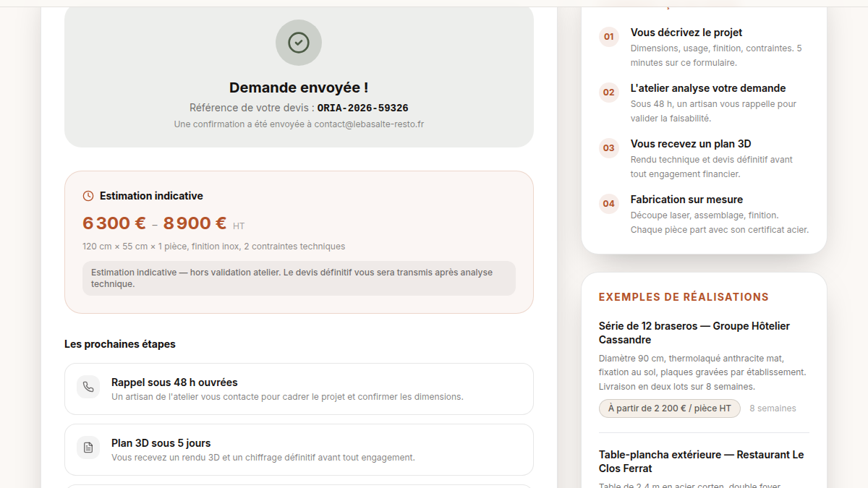Viewport: 868px width, 488px height.
Task: Click Vous recevez un plan 3D step title
Action: coord(691,144)
